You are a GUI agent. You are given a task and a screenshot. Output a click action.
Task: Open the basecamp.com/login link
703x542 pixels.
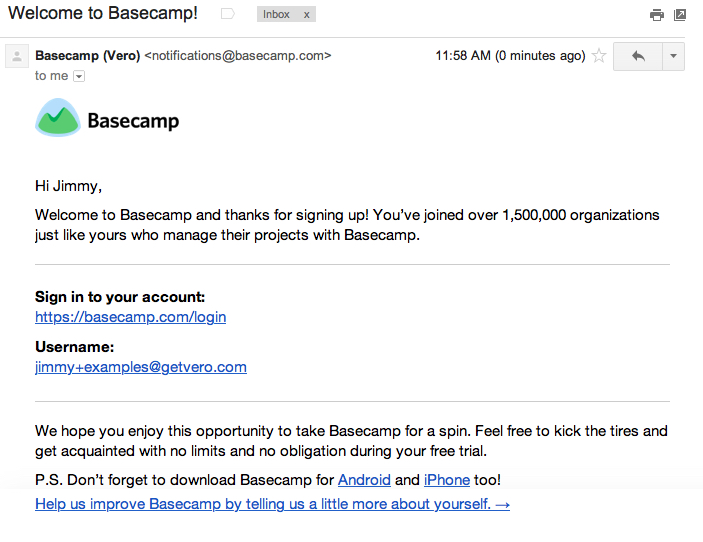pos(130,317)
